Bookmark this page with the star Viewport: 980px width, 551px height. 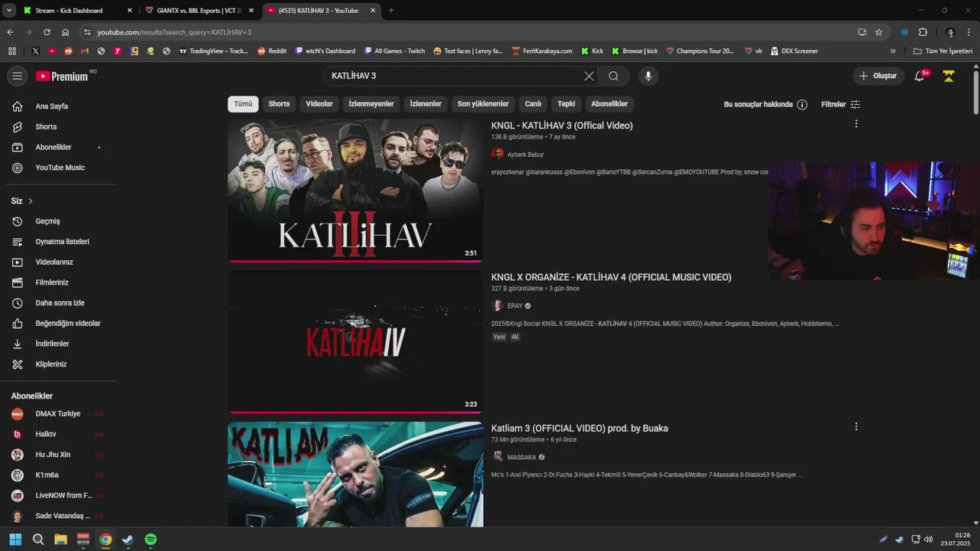coord(879,32)
